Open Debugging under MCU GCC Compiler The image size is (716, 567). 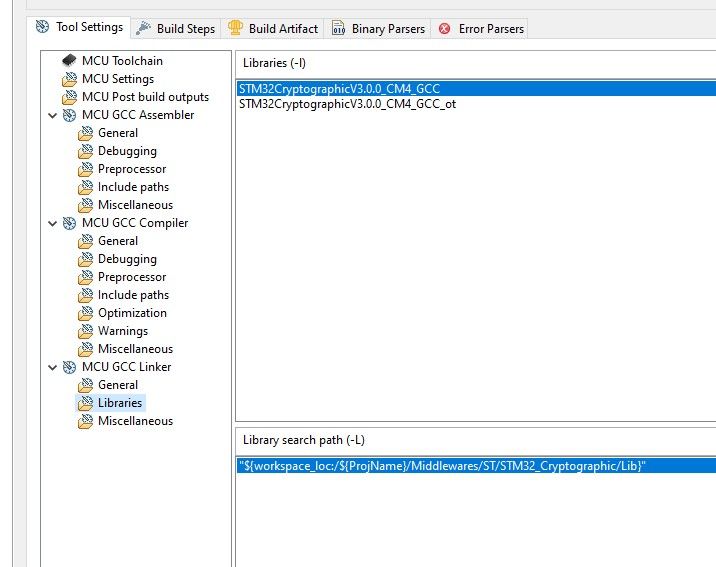pos(127,259)
